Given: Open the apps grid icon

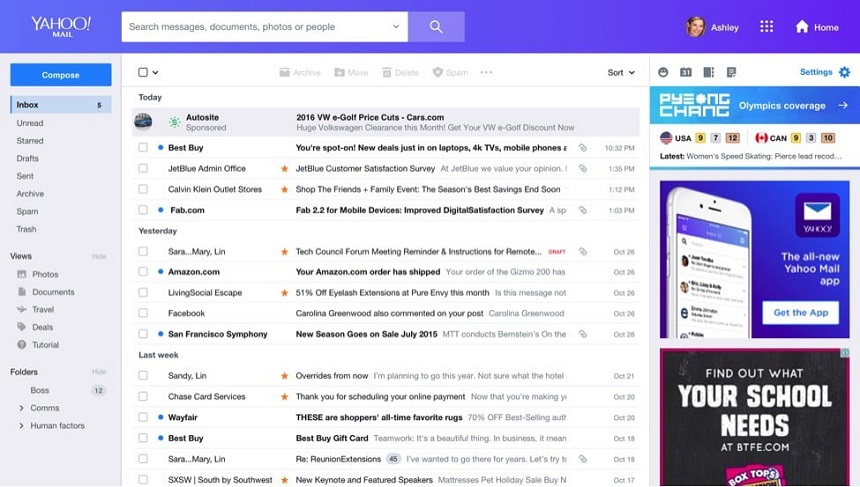Looking at the screenshot, I should [767, 27].
